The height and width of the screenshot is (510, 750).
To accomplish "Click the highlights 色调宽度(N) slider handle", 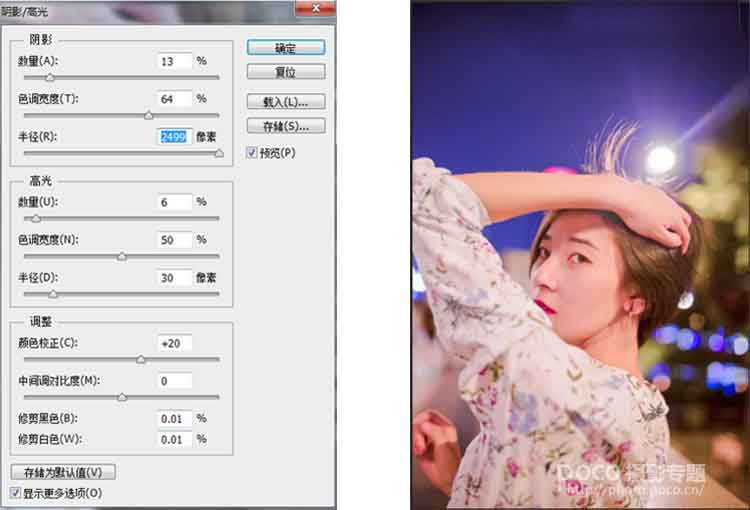I will [122, 256].
